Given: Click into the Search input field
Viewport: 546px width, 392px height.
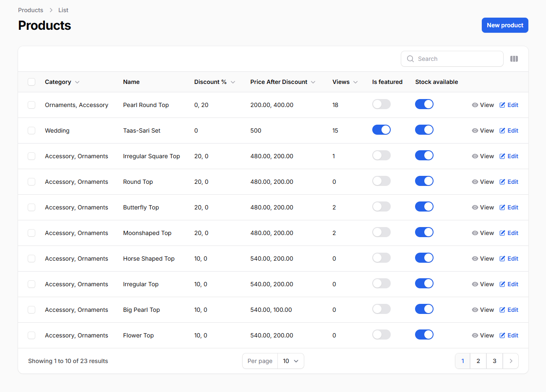Looking at the screenshot, I should pos(457,59).
